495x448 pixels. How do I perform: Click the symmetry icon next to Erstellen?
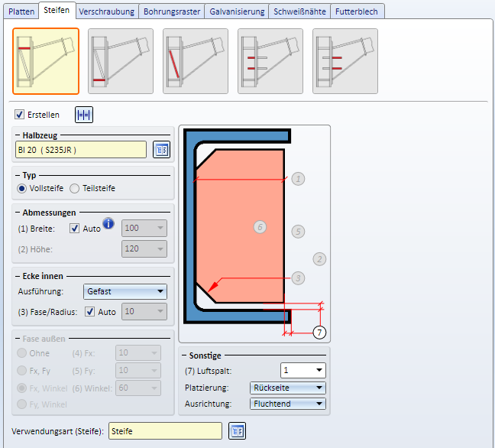[83, 115]
